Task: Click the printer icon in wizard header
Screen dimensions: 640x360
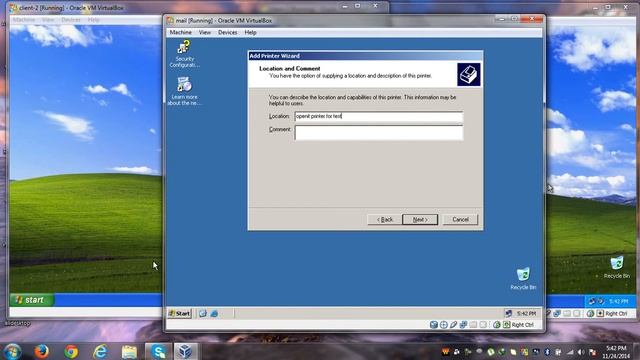Action: coord(469,74)
